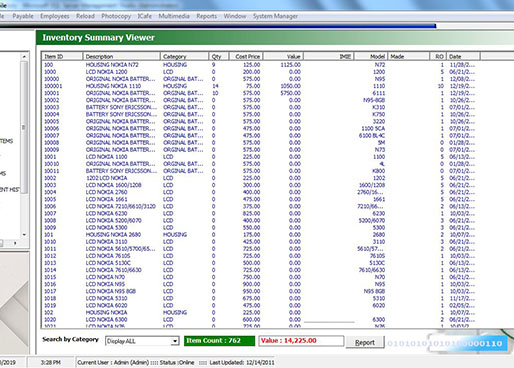This screenshot has width=514, height=368.
Task: Select the 1202 LCD NOKIA row
Action: point(260,178)
